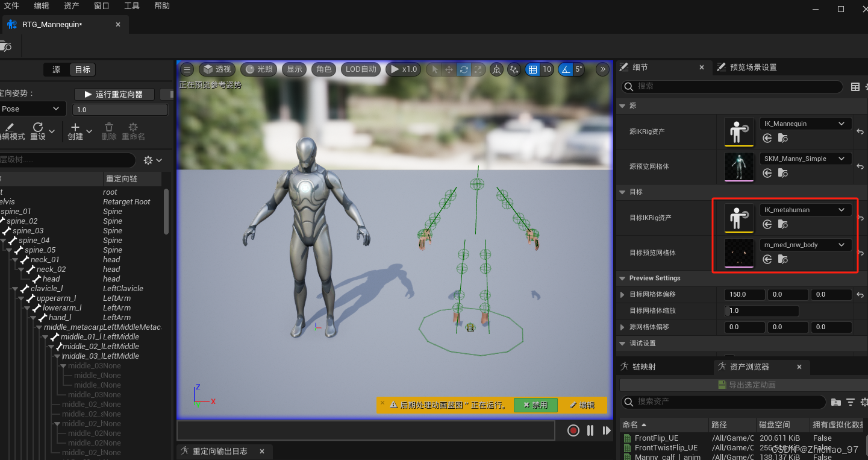Open IK_Mannequin asset dropdown
Image resolution: width=868 pixels, height=460 pixels.
point(806,124)
